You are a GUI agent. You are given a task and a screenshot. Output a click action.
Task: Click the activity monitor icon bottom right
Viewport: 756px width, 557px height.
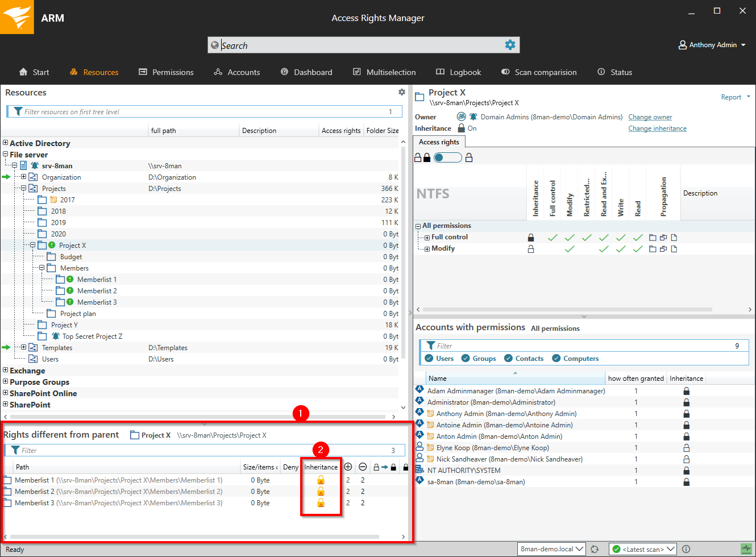(x=746, y=549)
